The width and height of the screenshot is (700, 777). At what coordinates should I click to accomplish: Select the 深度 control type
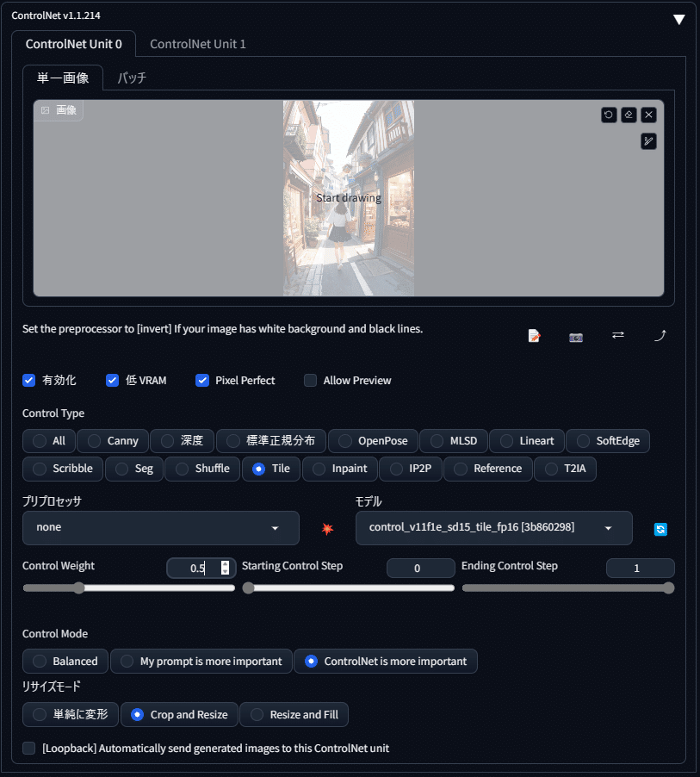pyautogui.click(x=182, y=441)
